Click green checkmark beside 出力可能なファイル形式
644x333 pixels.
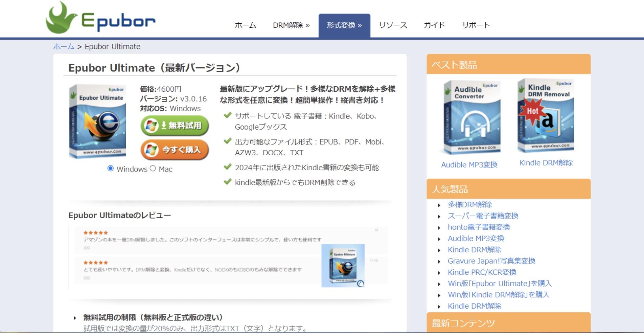coord(228,141)
